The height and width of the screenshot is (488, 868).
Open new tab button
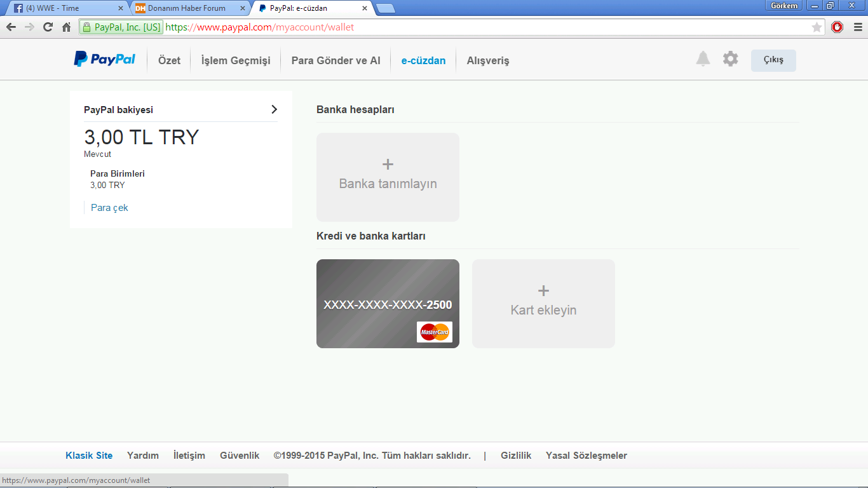click(385, 8)
